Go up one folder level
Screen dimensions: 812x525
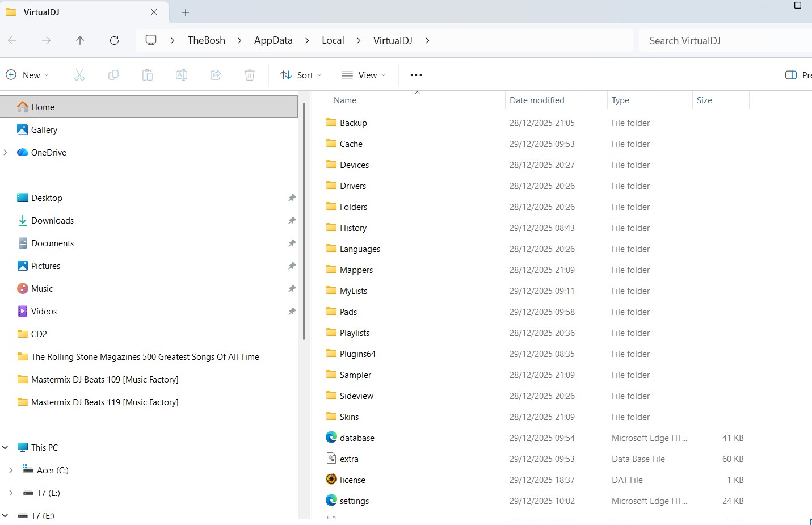pyautogui.click(x=80, y=40)
